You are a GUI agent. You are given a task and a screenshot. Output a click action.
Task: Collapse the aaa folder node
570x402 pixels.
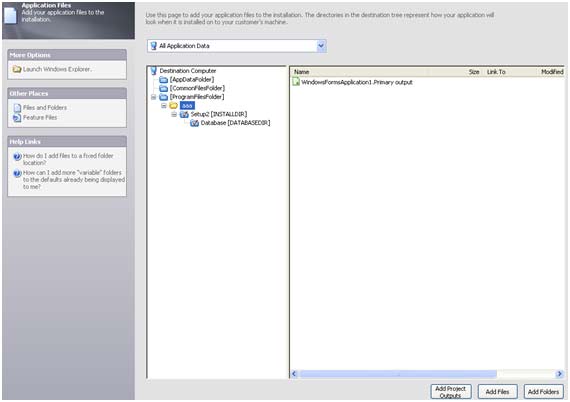[164, 106]
